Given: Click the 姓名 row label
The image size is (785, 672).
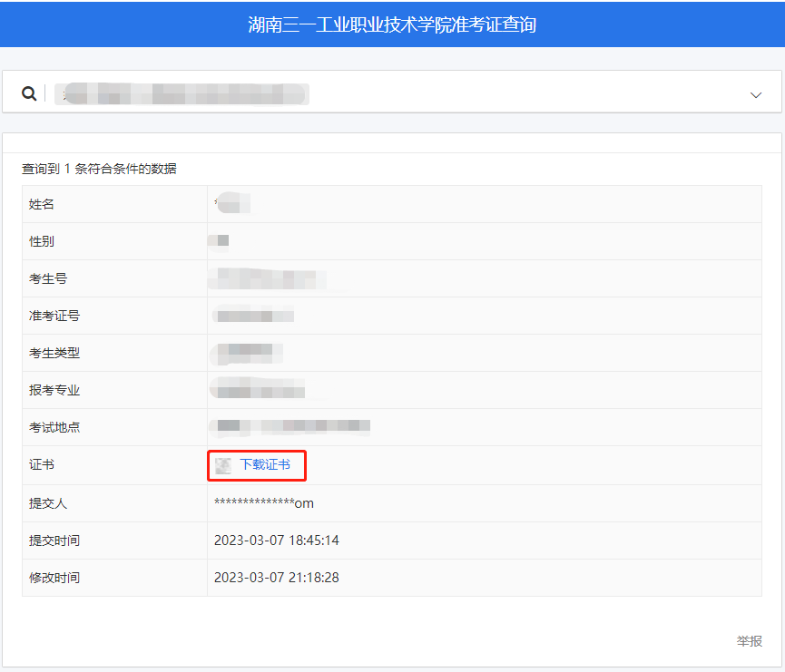Looking at the screenshot, I should [x=42, y=204].
